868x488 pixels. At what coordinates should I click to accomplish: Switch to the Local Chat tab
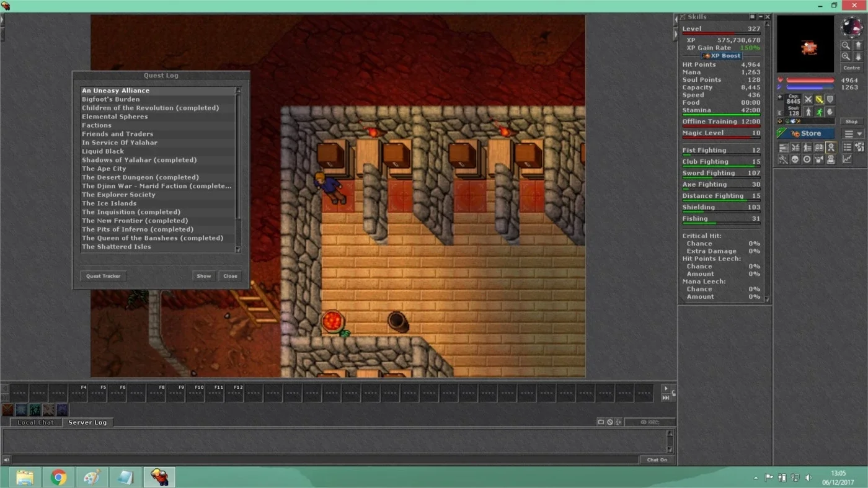(36, 422)
